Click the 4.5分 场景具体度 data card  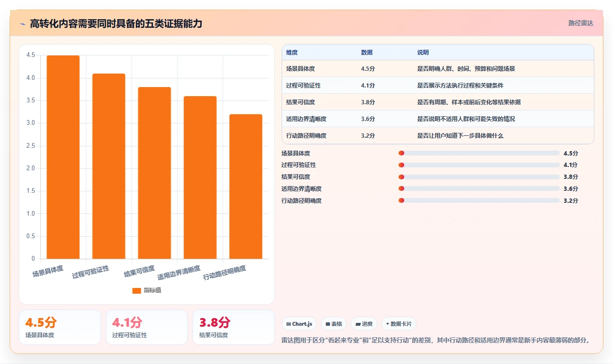(60, 327)
